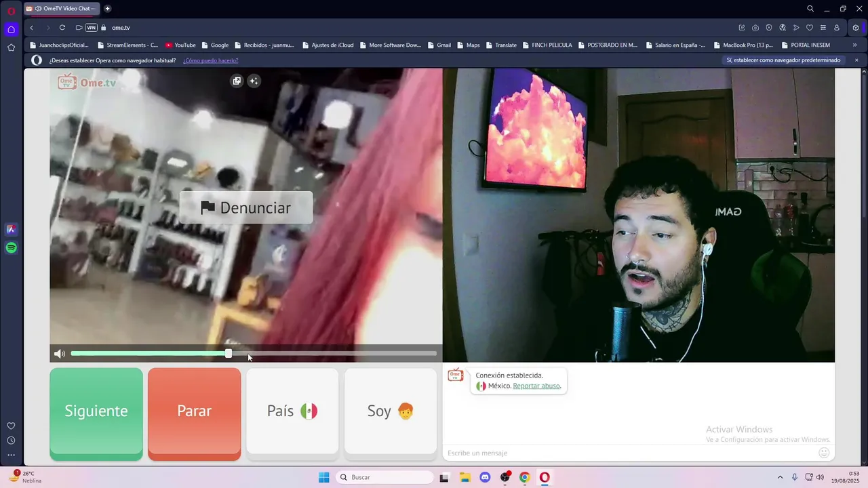Open File Explorer from taskbar

(x=465, y=477)
